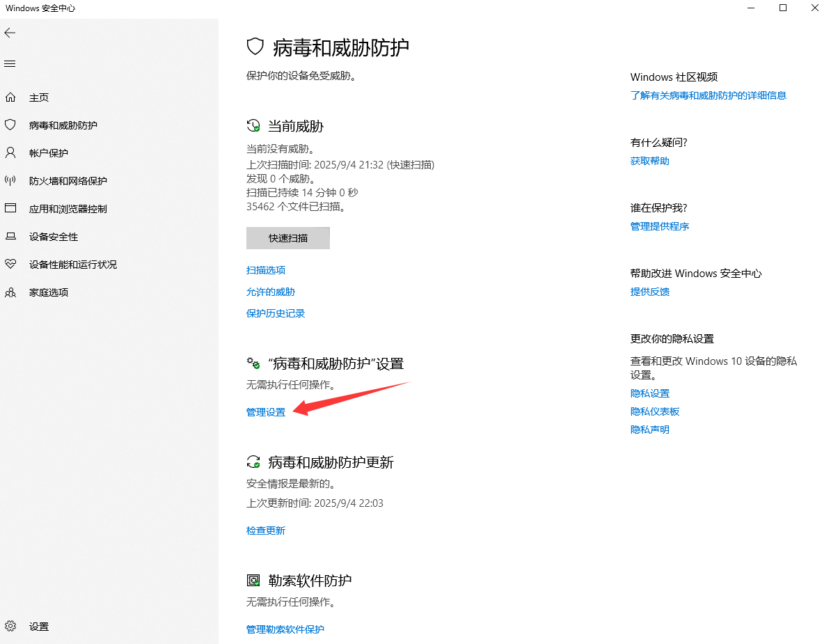Click the 管理设置 link
This screenshot has height=644, width=822.
[266, 412]
